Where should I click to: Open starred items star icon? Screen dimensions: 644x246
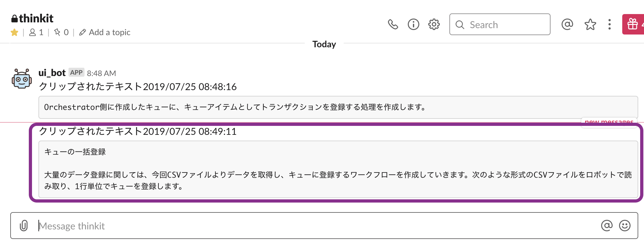[x=590, y=24]
